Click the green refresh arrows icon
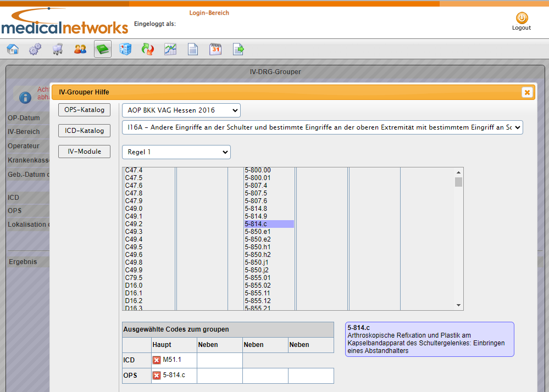Viewport: 549px width, 392px height. click(x=148, y=49)
